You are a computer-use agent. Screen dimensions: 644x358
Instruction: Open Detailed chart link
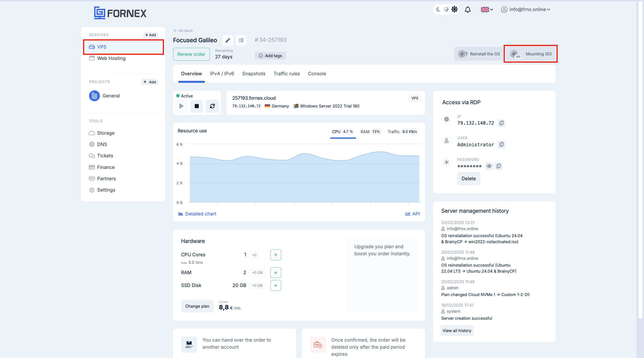[x=197, y=214]
